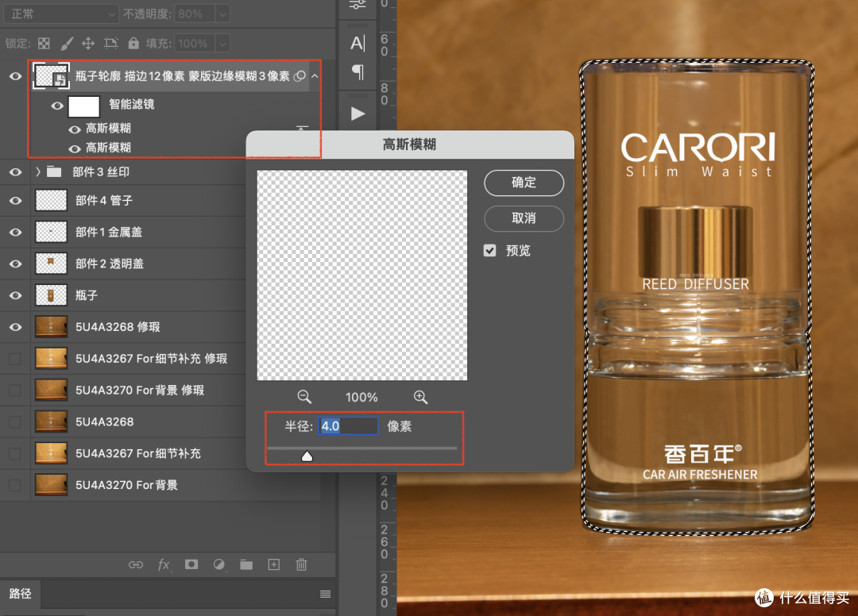Screen dimensions: 858x616
Task: Hide the 部件1 金属盖 layer
Action: 15,232
